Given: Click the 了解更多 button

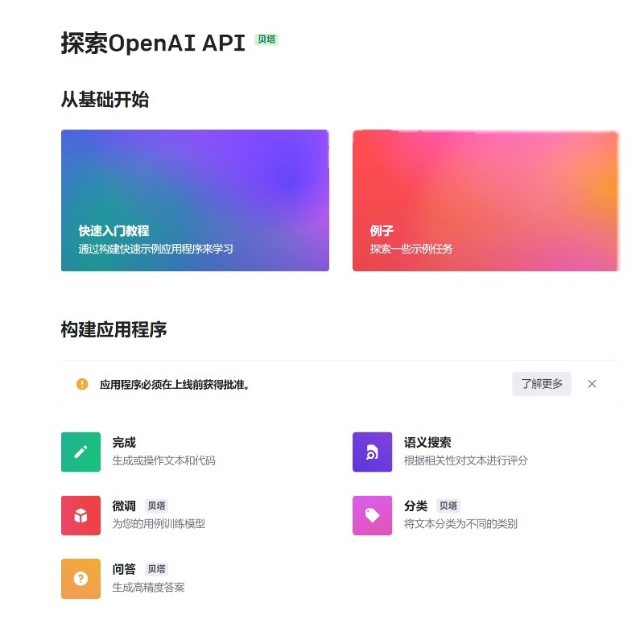Looking at the screenshot, I should [x=541, y=384].
